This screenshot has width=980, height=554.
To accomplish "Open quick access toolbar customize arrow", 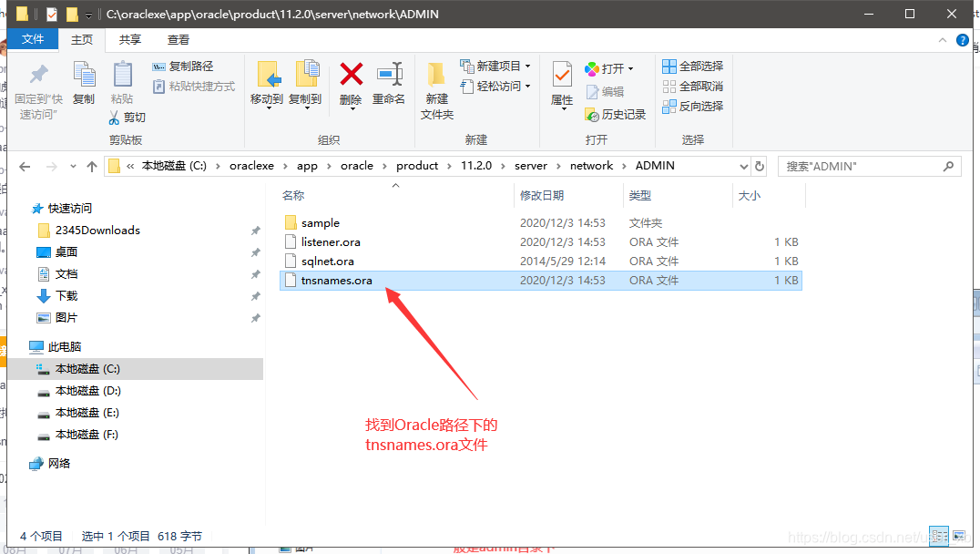I will tap(88, 15).
